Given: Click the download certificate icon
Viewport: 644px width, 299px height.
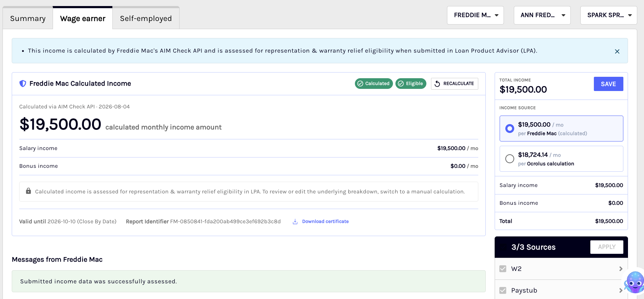Looking at the screenshot, I should click(x=295, y=221).
